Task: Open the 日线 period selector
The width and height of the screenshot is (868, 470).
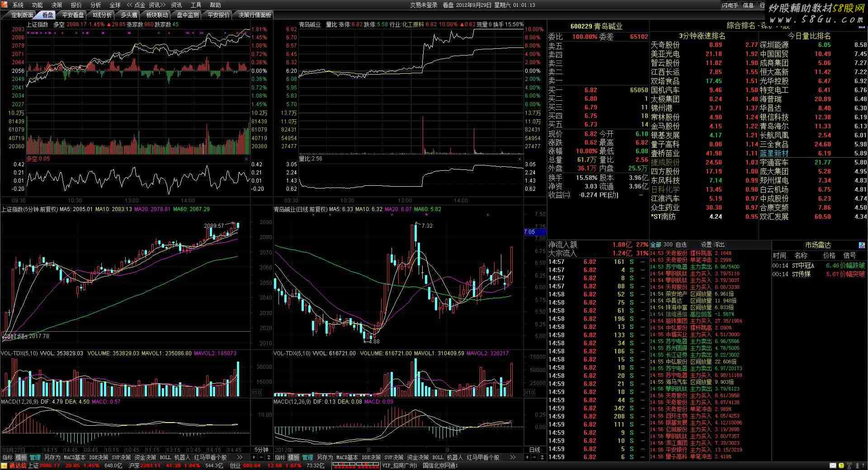Action: pos(535,450)
